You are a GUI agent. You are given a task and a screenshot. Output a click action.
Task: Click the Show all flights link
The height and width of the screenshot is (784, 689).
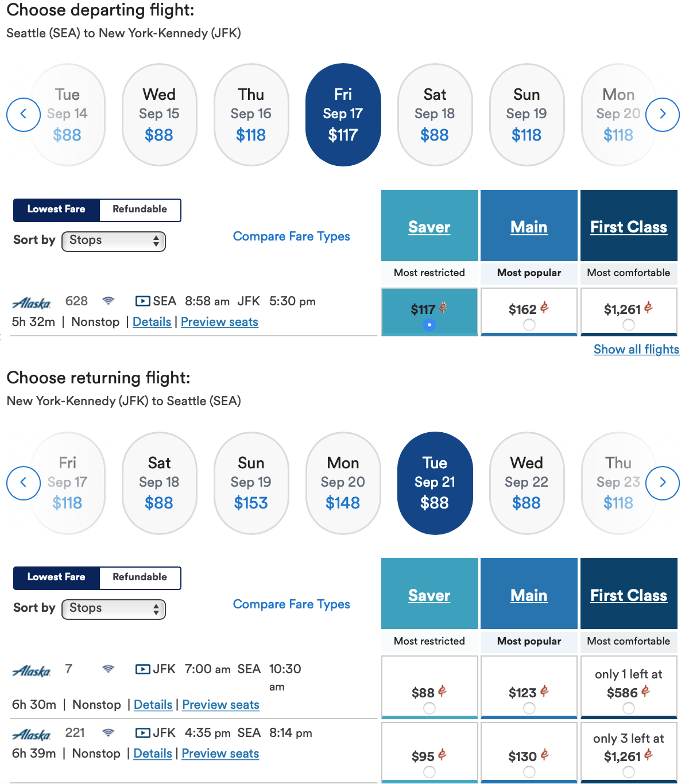(636, 349)
